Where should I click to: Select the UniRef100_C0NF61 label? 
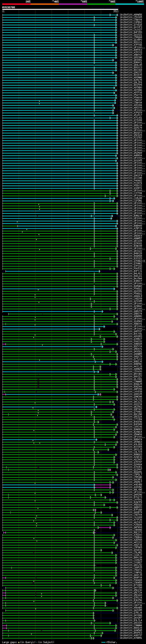click(x=131, y=572)
